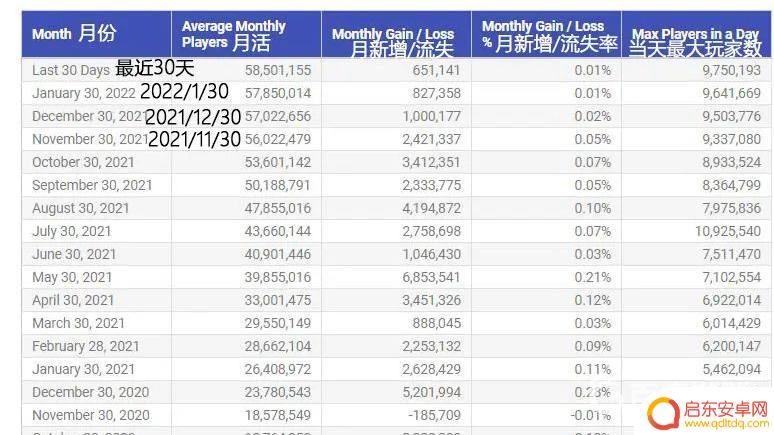This screenshot has width=774, height=435.
Task: Select the May 30, 2021 date cell
Action: click(x=72, y=277)
